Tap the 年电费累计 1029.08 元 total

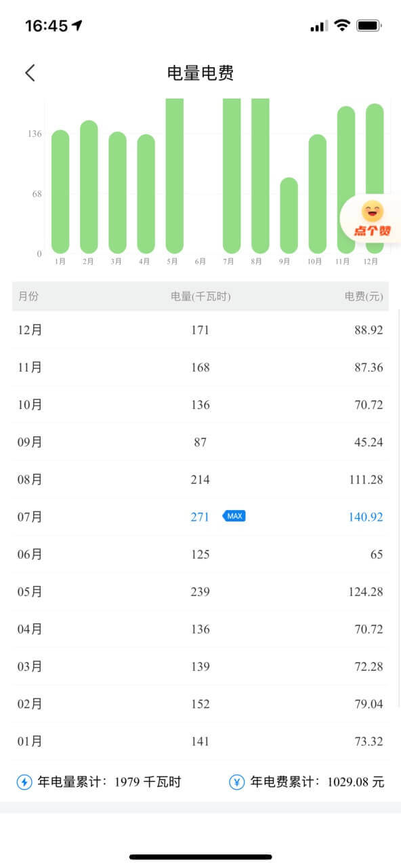pos(317,782)
